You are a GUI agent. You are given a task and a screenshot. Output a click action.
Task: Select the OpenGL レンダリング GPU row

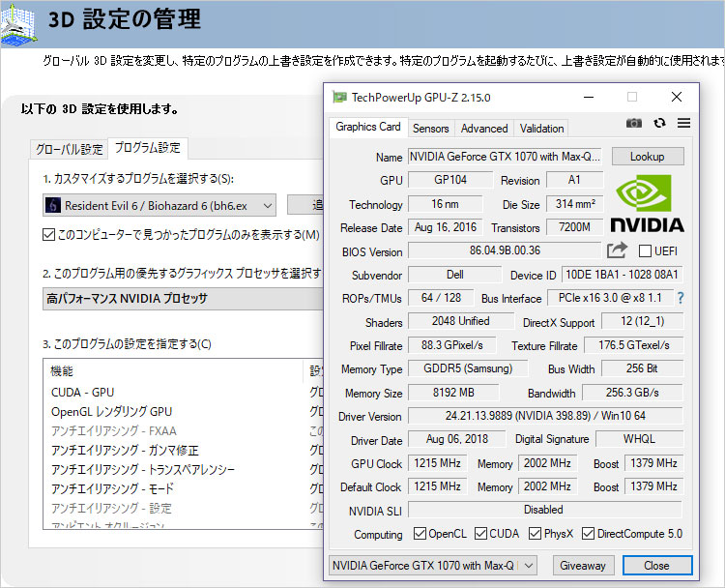(185, 412)
